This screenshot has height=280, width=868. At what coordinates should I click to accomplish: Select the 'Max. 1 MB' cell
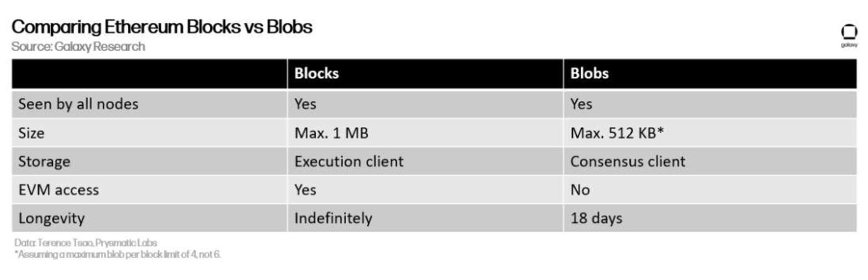coord(331,133)
